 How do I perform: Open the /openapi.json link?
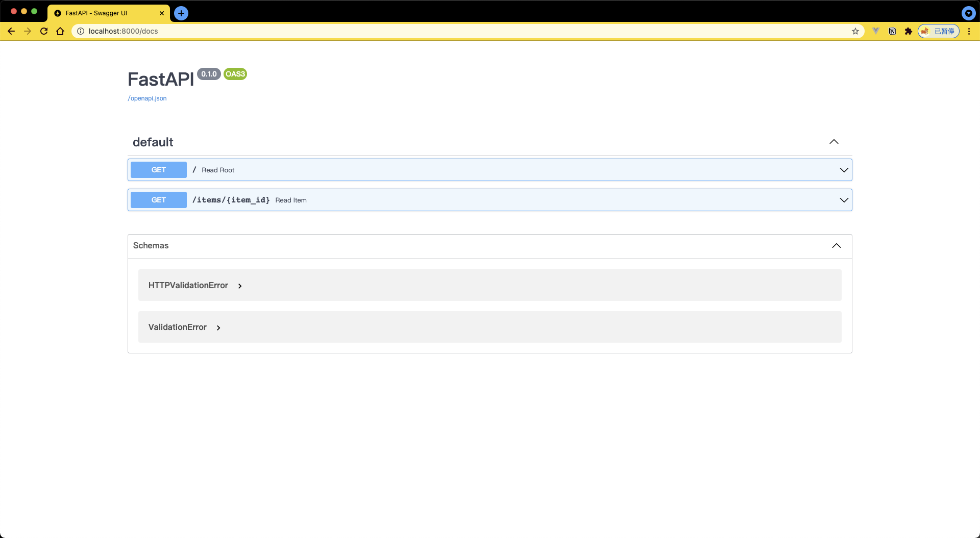pyautogui.click(x=147, y=98)
